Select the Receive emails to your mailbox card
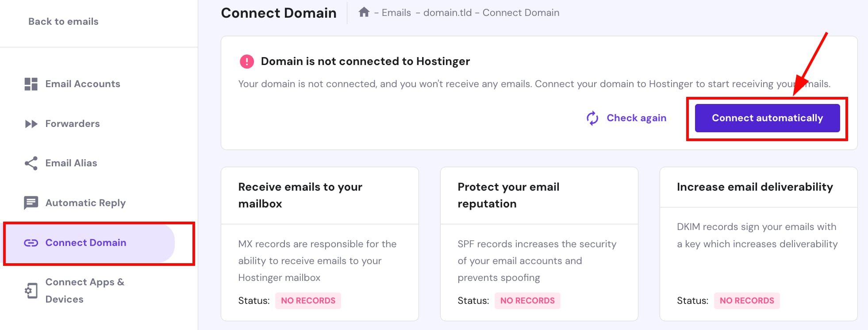This screenshot has width=868, height=330. coord(319,243)
